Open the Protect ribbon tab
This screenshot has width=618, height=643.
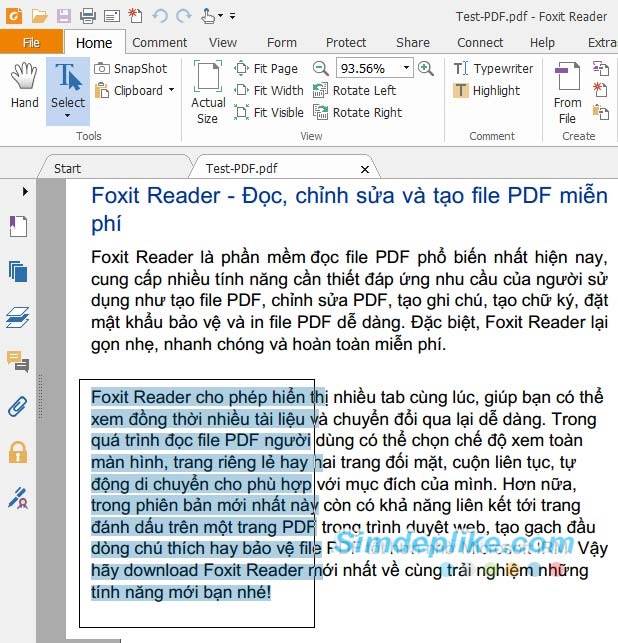(x=346, y=42)
